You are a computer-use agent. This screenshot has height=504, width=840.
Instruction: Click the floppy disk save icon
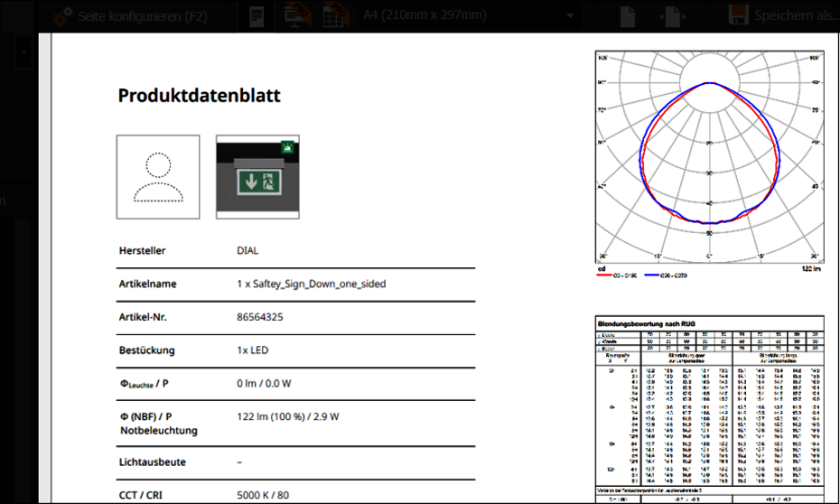[738, 16]
